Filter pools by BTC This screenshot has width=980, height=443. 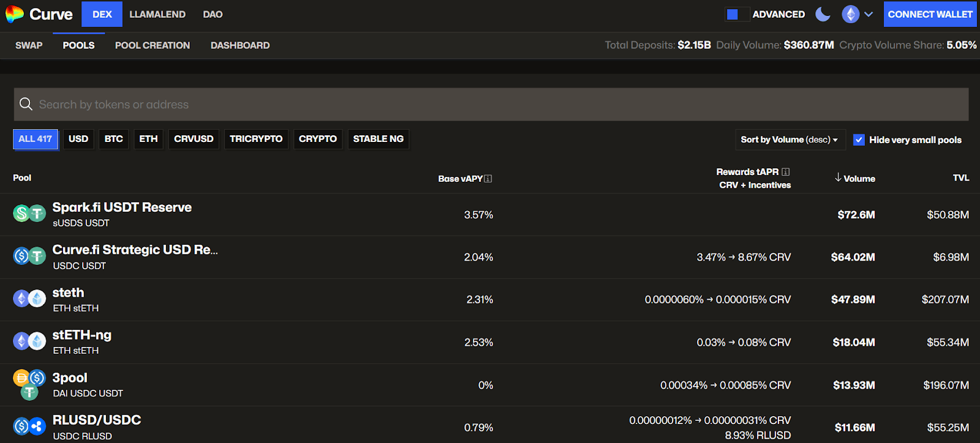click(x=114, y=139)
